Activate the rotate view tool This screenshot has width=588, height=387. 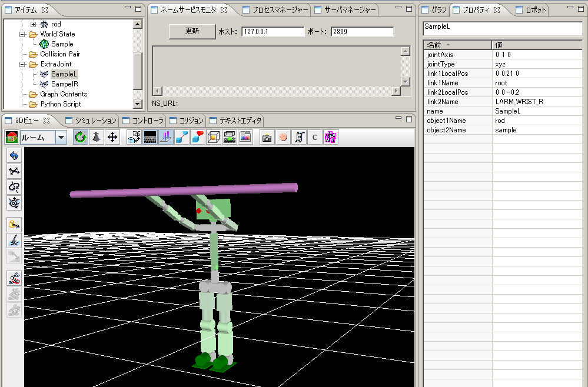point(80,136)
